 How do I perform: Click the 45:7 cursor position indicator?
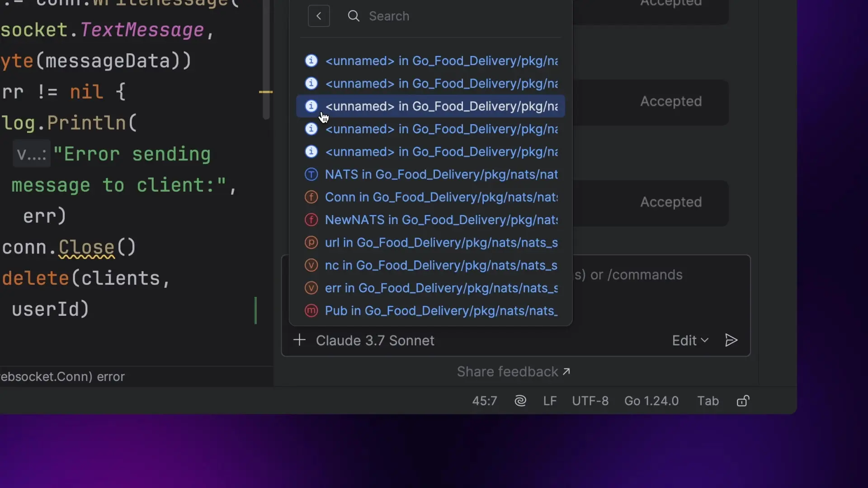pyautogui.click(x=484, y=401)
